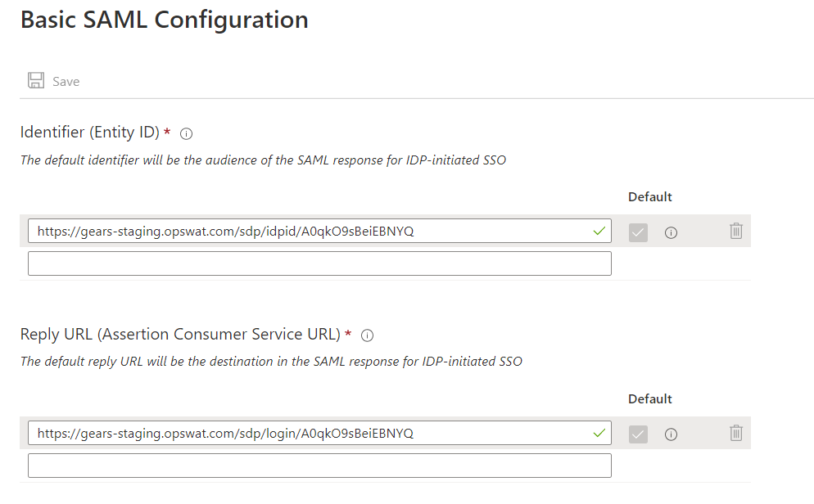Click green validation checkmark in identifier field
This screenshot has width=814, height=504.
[x=599, y=232]
